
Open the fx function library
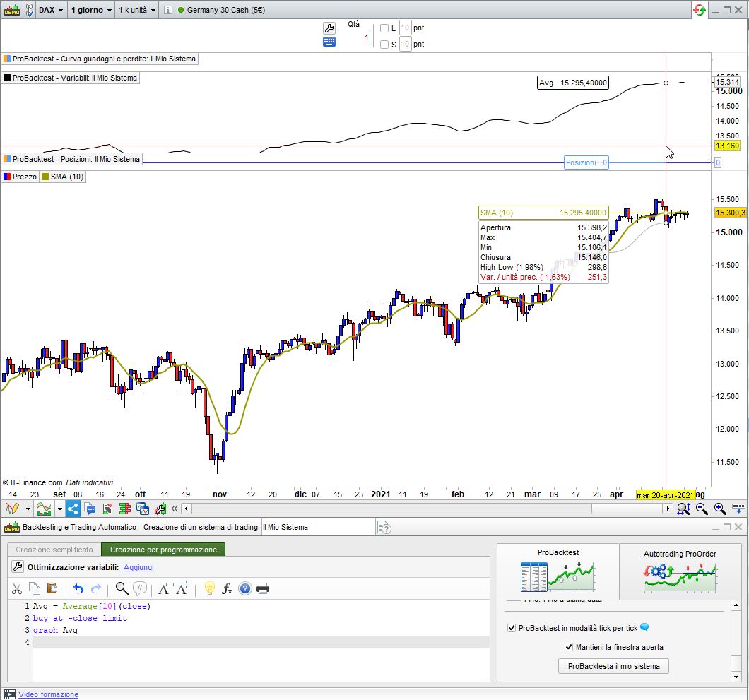(228, 588)
